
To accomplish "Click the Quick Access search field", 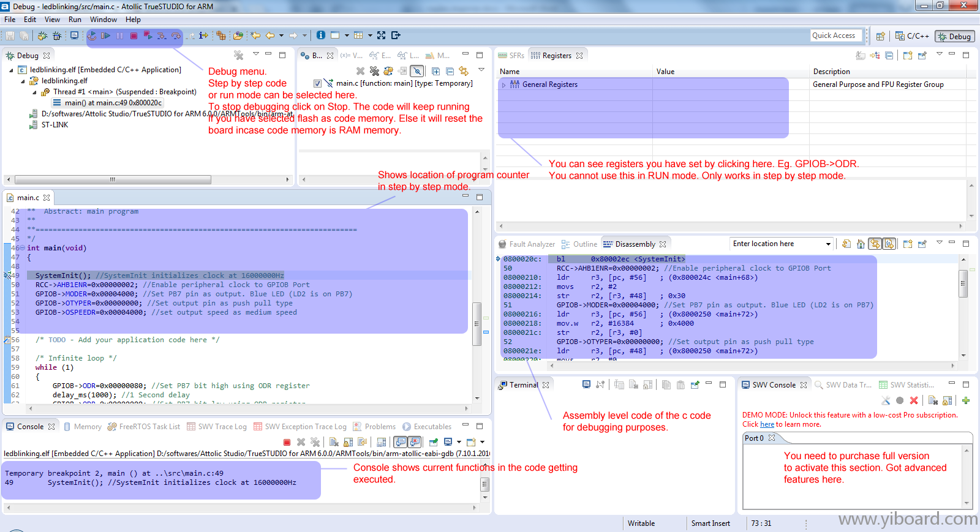I will click(836, 36).
